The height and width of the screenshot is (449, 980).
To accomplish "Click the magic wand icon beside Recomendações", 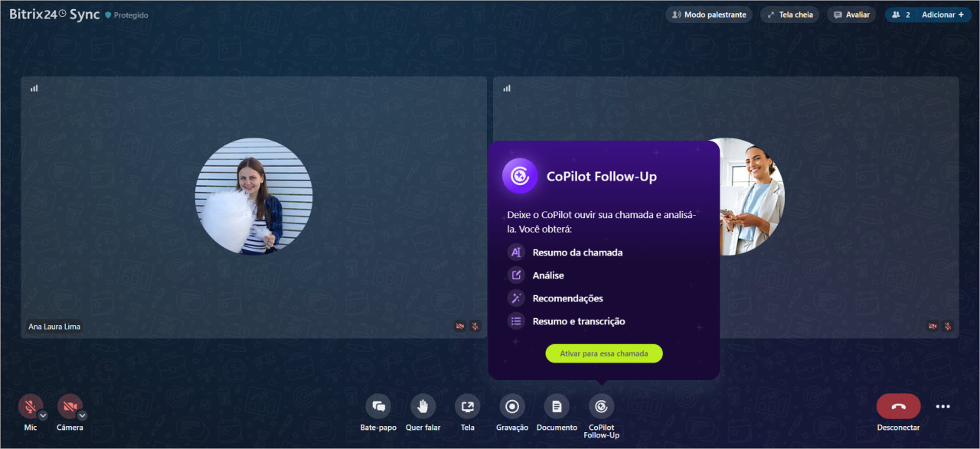I will tap(516, 298).
